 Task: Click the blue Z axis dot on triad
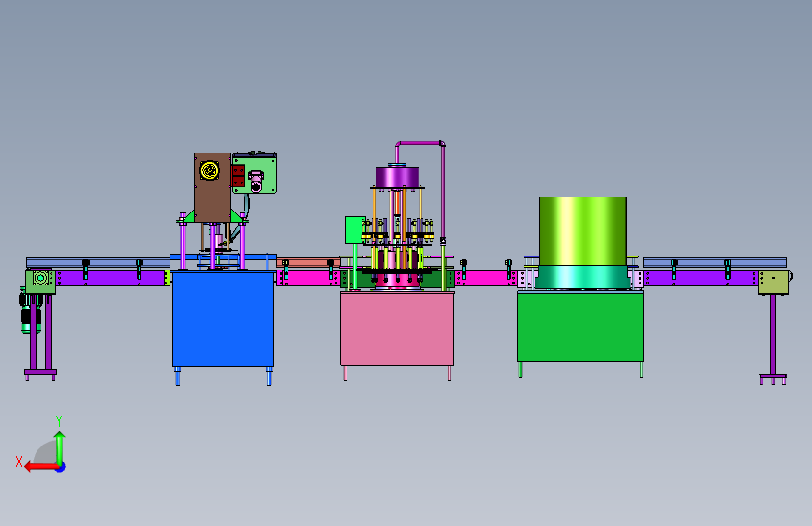pyautogui.click(x=61, y=467)
